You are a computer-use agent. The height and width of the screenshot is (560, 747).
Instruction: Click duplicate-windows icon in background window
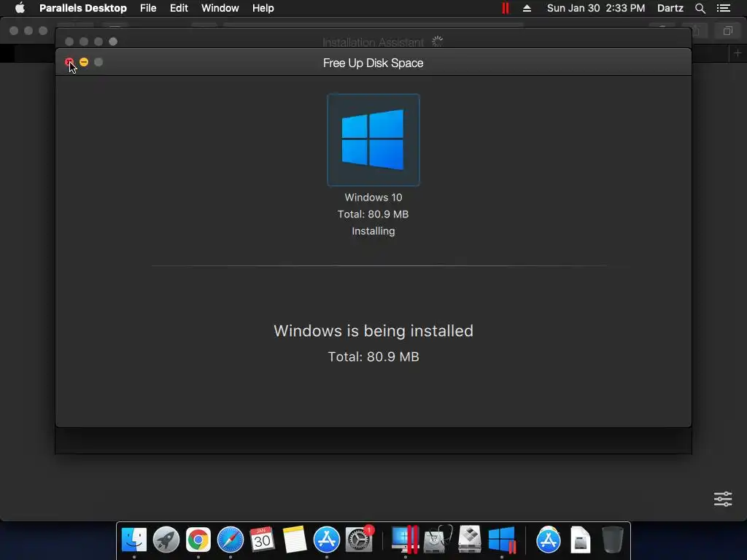click(x=727, y=31)
